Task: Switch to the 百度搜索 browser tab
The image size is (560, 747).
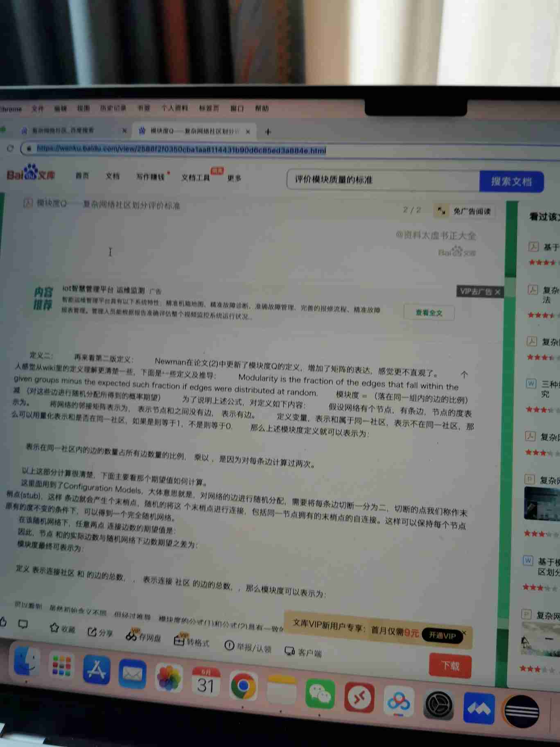Action: [63, 130]
